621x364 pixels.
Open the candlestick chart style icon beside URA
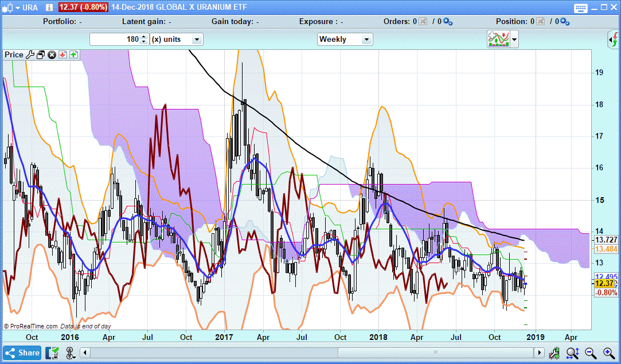[7, 7]
